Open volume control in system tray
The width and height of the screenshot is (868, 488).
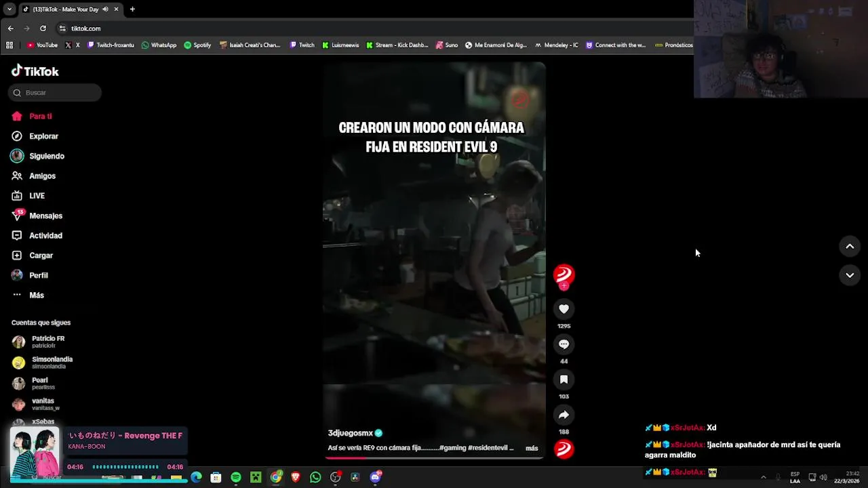point(823,477)
